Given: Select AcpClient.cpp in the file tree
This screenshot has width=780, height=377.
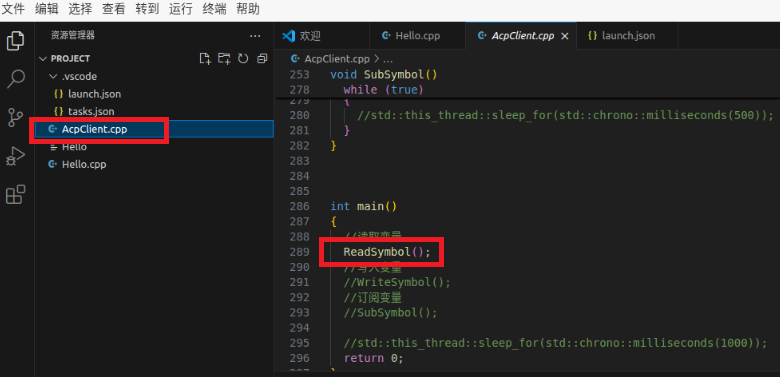Looking at the screenshot, I should [x=154, y=129].
